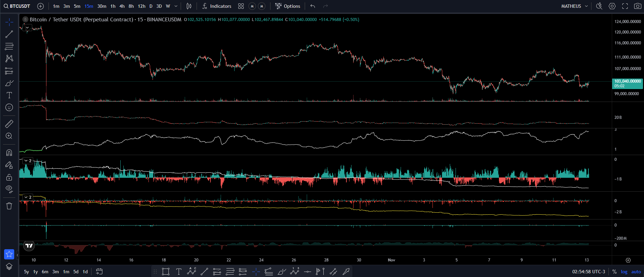Set date range to 5y
Image resolution: width=644 pixels, height=277 pixels.
coord(26,272)
